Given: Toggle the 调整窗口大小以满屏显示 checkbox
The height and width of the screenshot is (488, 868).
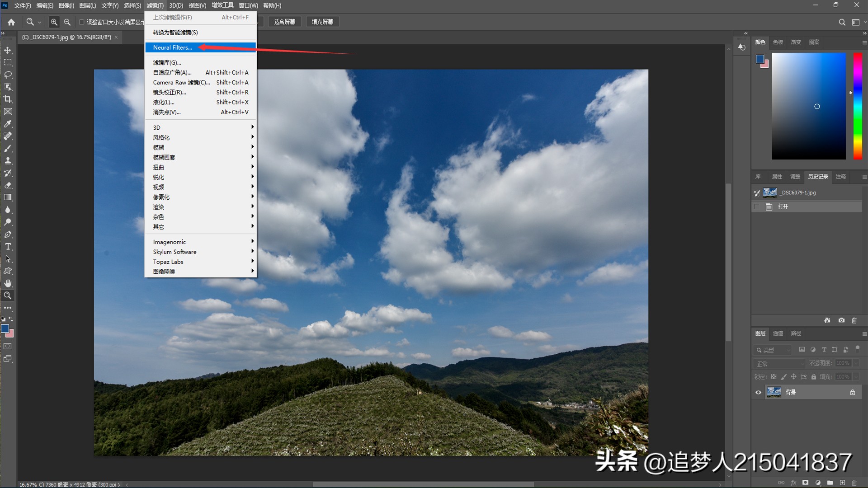Looking at the screenshot, I should [81, 22].
